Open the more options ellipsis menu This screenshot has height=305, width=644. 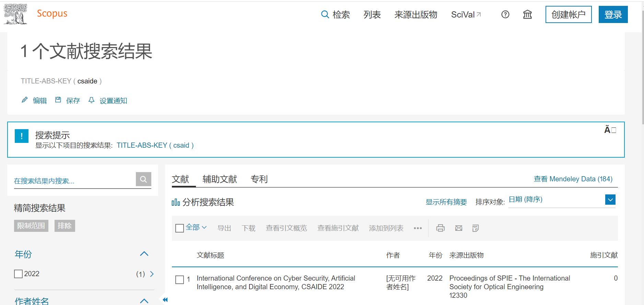point(418,228)
